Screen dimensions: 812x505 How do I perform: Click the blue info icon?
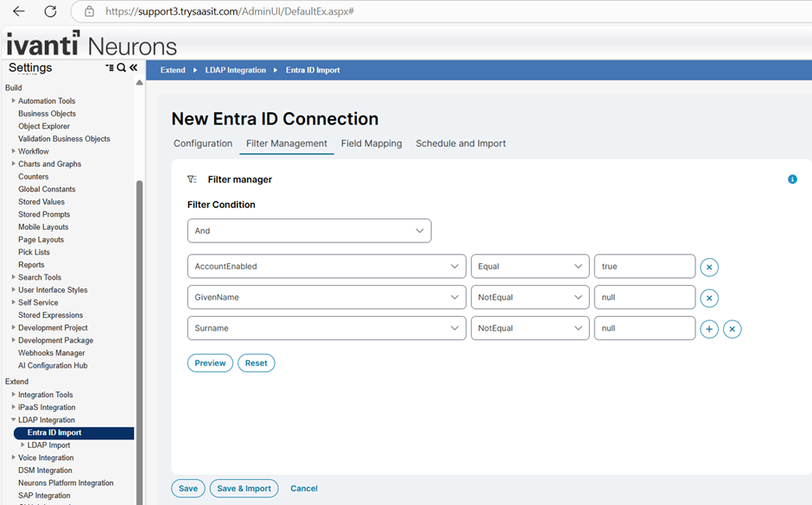792,179
